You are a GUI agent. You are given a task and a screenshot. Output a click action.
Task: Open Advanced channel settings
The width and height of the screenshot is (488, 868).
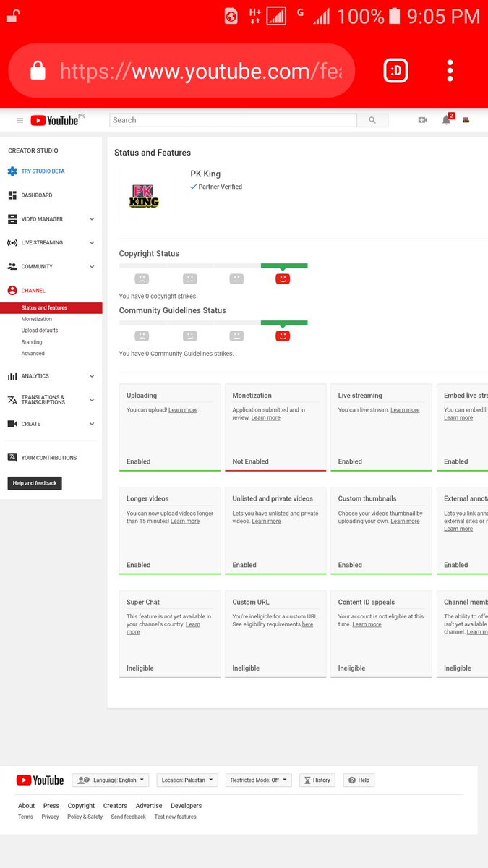pos(33,354)
